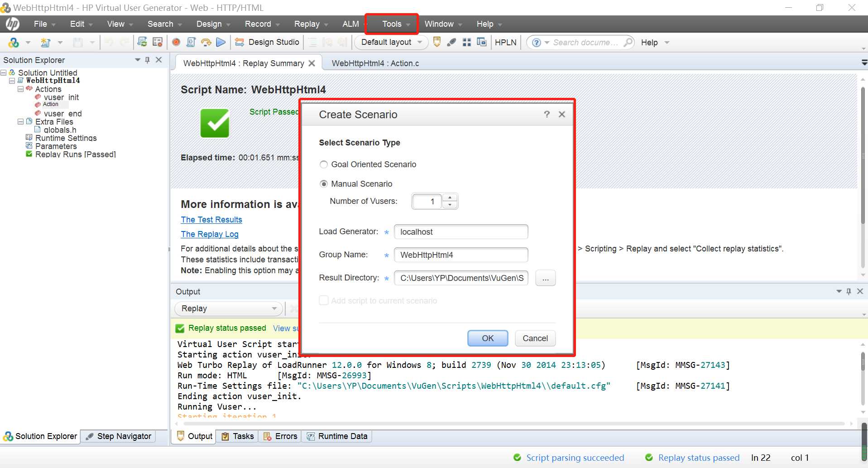
Task: Collapse the WebHttpHtml4 script node
Action: pos(12,81)
